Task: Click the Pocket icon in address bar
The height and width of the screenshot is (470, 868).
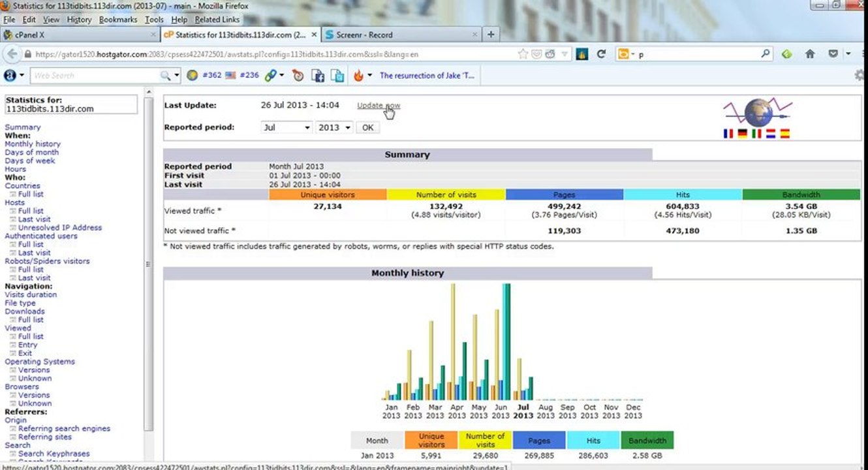Action: [536, 54]
